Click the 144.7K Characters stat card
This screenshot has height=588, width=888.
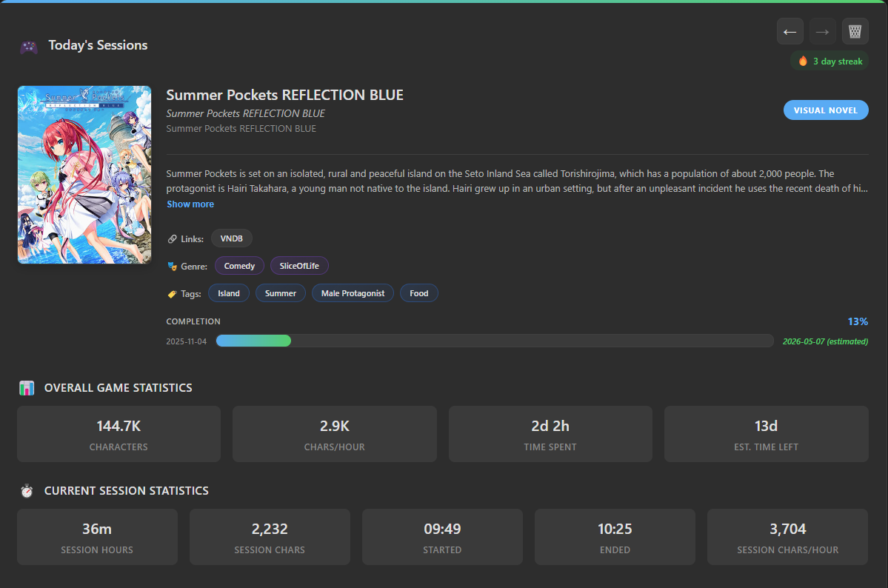(x=119, y=434)
